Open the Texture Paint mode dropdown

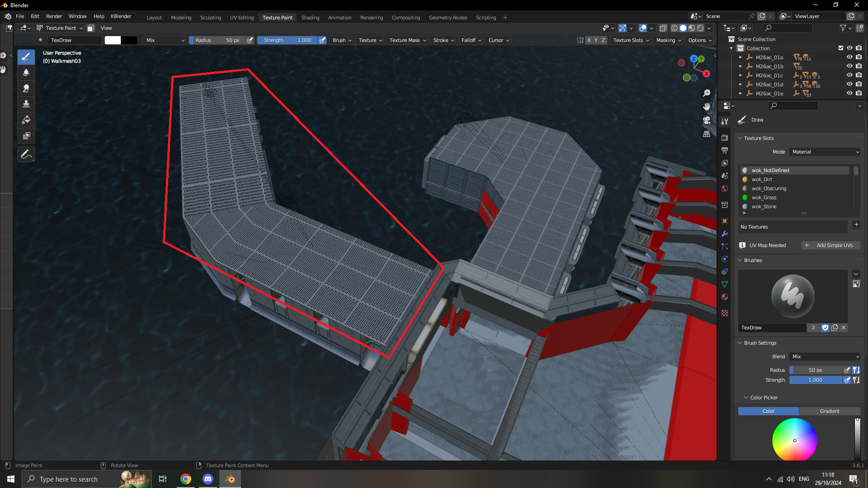click(x=60, y=28)
